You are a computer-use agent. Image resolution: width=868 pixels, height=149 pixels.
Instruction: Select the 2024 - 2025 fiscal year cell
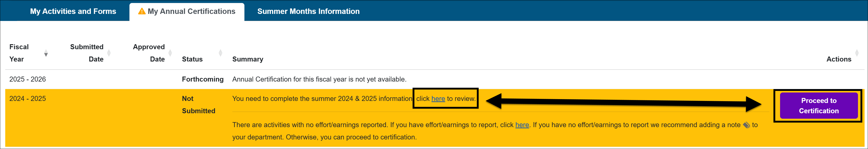pyautogui.click(x=28, y=99)
